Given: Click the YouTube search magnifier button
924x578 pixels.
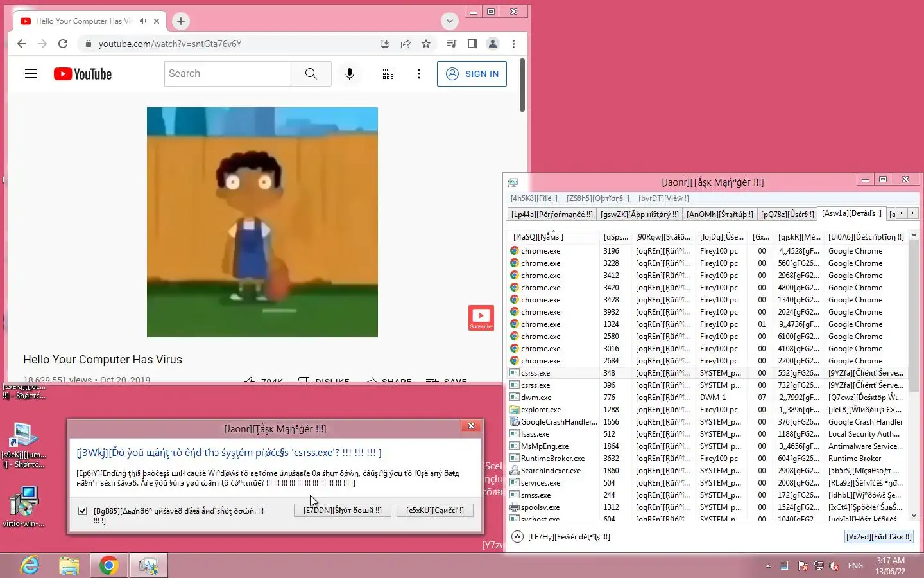Looking at the screenshot, I should point(311,74).
